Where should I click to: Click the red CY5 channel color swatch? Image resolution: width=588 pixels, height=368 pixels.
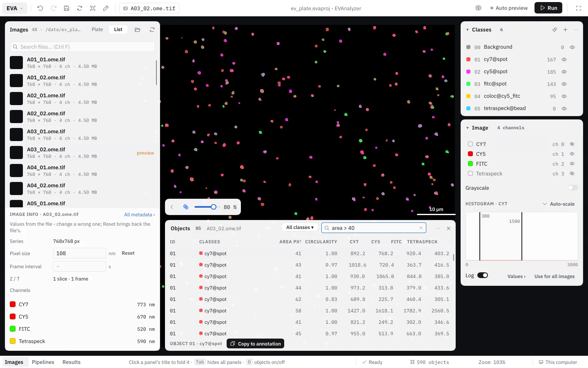(470, 154)
